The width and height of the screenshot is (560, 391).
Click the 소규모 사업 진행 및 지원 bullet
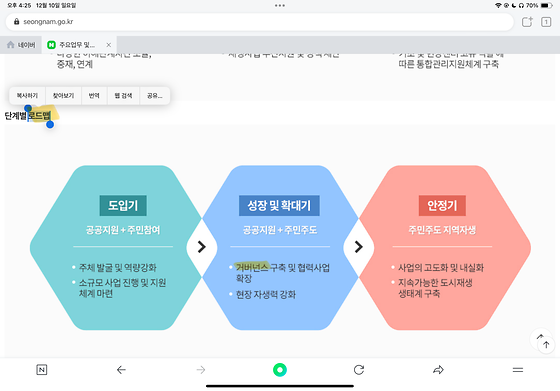click(x=122, y=288)
